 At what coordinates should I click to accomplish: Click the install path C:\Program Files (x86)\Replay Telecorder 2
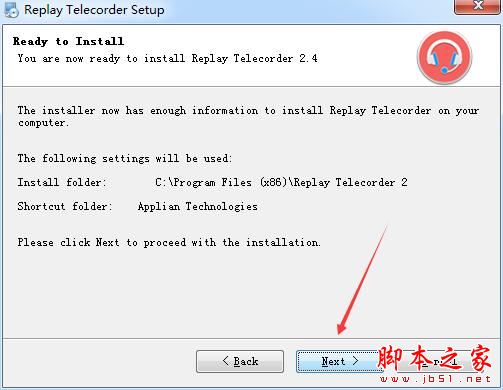pyautogui.click(x=281, y=182)
